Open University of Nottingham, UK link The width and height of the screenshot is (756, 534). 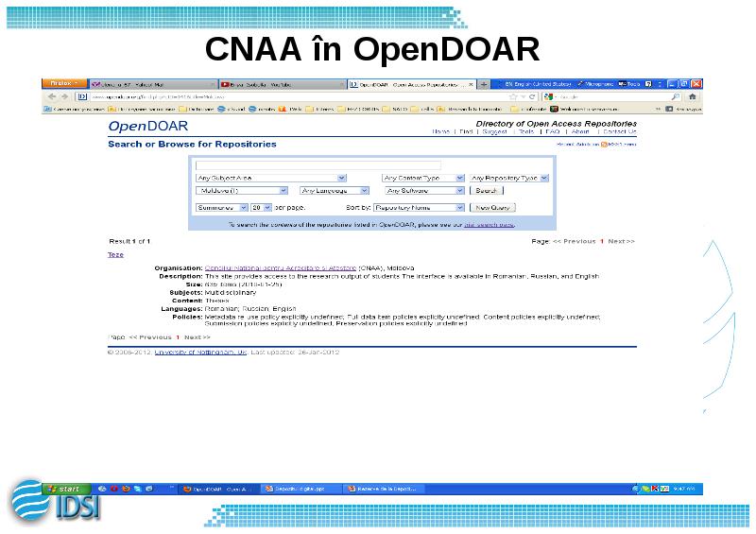pyautogui.click(x=200, y=353)
